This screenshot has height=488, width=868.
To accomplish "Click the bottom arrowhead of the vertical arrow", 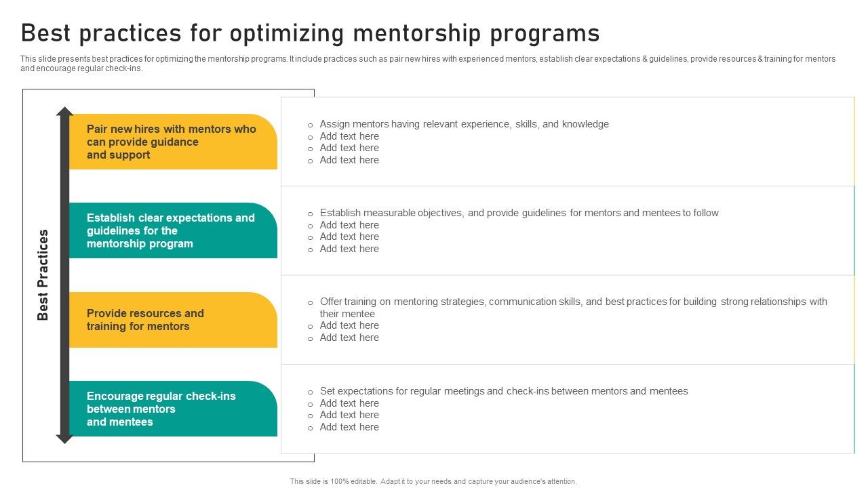I will (64, 438).
